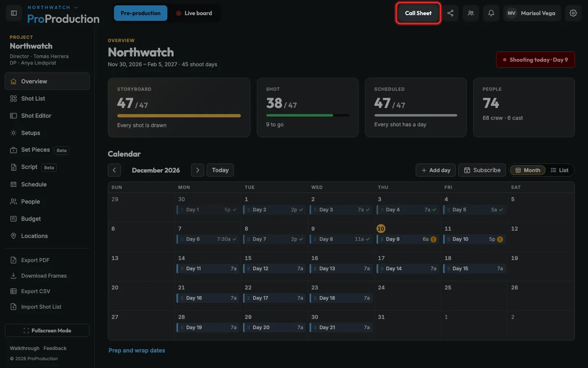Select Overview in sidebar

[47, 81]
